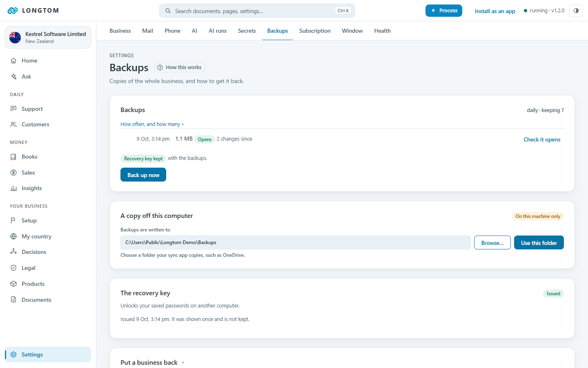Switch to the Business tab

(120, 31)
